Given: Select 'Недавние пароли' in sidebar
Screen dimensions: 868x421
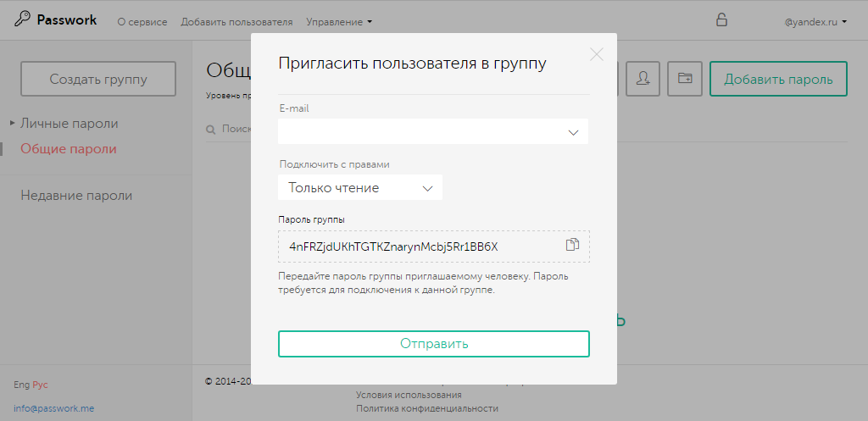Looking at the screenshot, I should click(76, 196).
